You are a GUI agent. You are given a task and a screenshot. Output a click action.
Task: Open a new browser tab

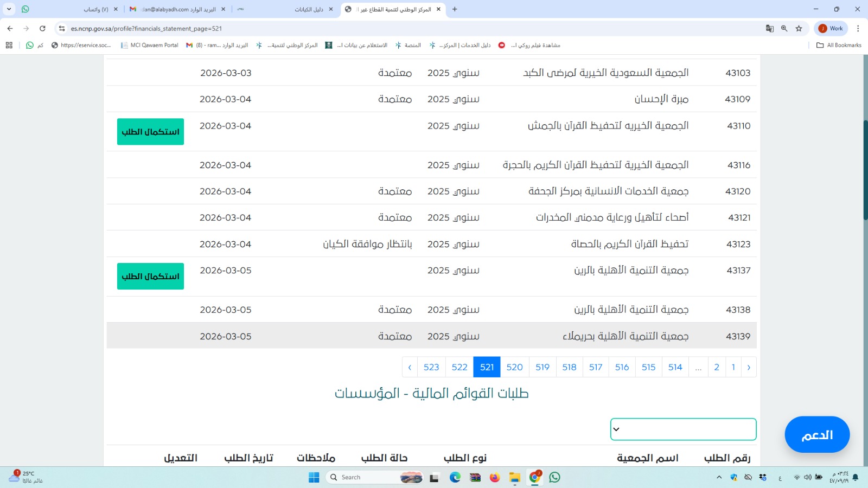pos(455,9)
